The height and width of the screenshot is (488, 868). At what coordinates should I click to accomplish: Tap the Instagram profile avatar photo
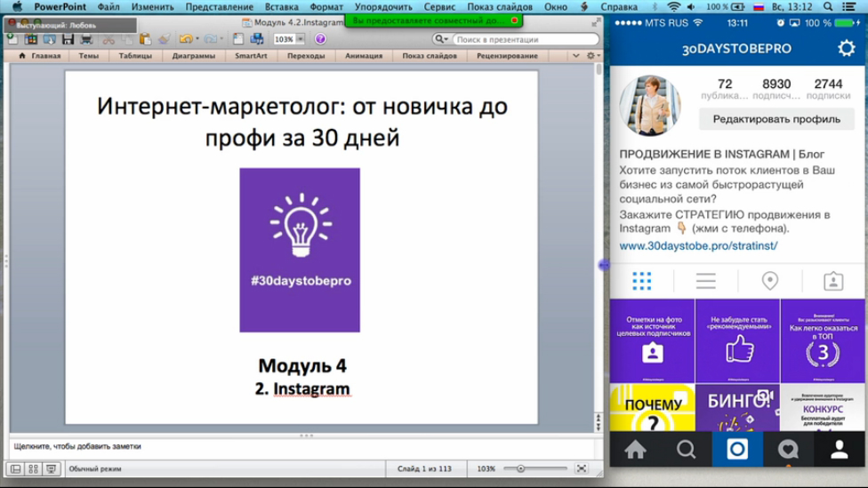[650, 105]
